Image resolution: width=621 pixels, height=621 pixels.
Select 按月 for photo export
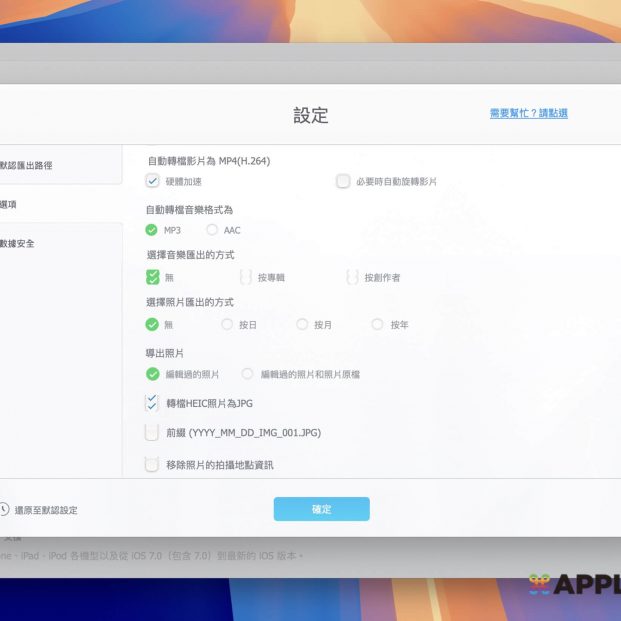(302, 324)
